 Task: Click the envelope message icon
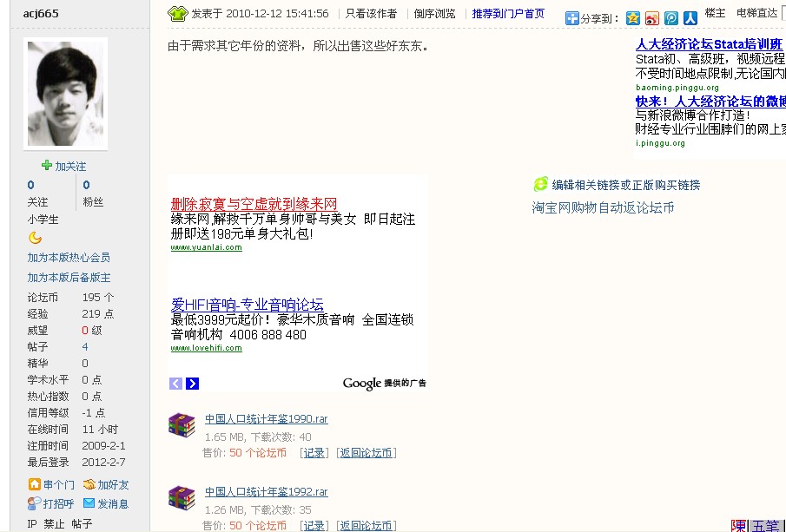point(89,503)
